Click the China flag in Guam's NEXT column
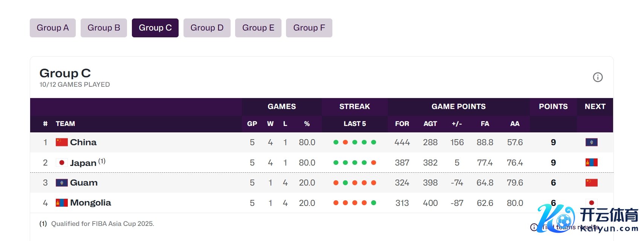The height and width of the screenshot is (241, 644). pos(591,183)
